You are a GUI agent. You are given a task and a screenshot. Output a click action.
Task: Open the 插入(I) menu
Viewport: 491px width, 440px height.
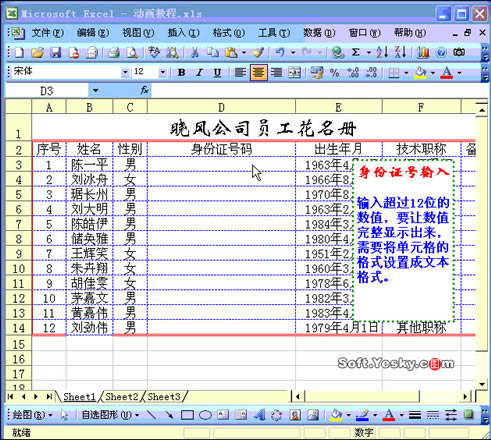[x=183, y=33]
